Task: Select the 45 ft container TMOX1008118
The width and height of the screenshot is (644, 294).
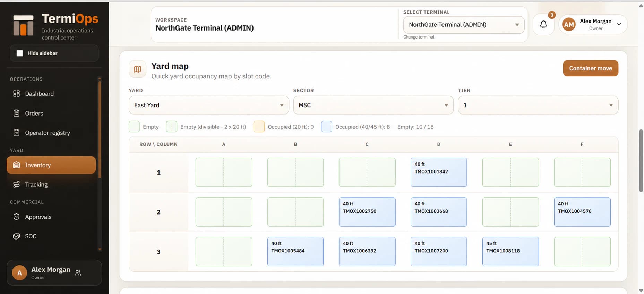Action: click(x=510, y=251)
